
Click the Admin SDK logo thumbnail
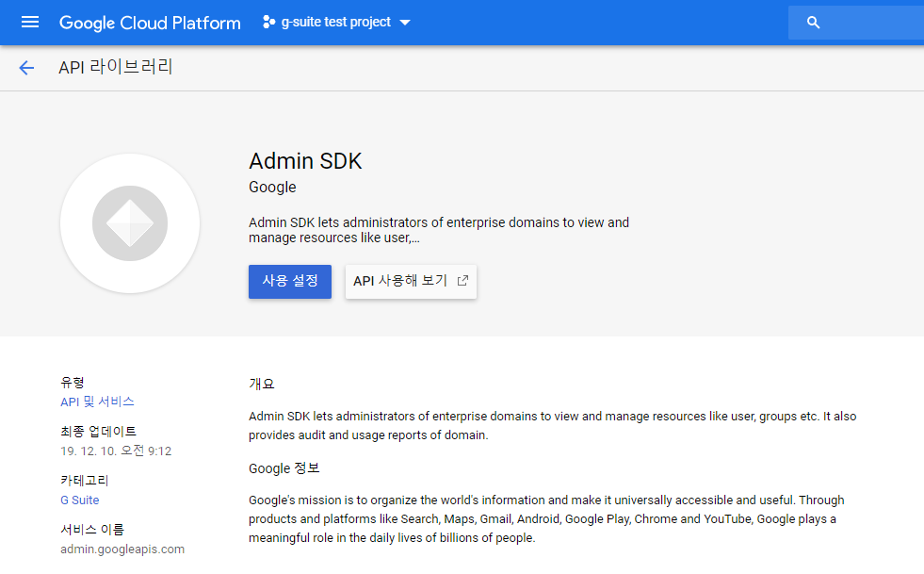pyautogui.click(x=130, y=223)
